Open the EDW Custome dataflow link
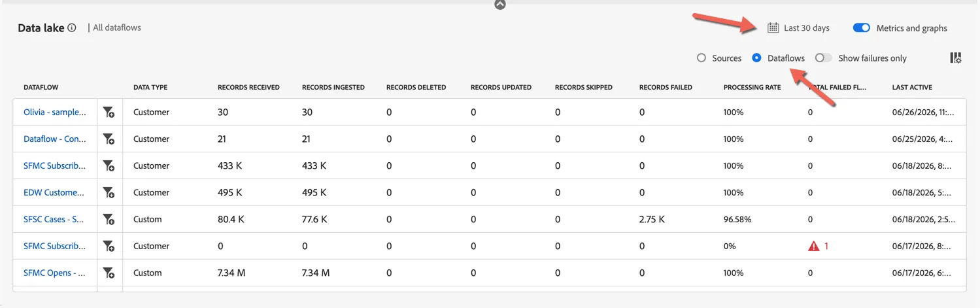980x308 pixels. click(x=54, y=193)
